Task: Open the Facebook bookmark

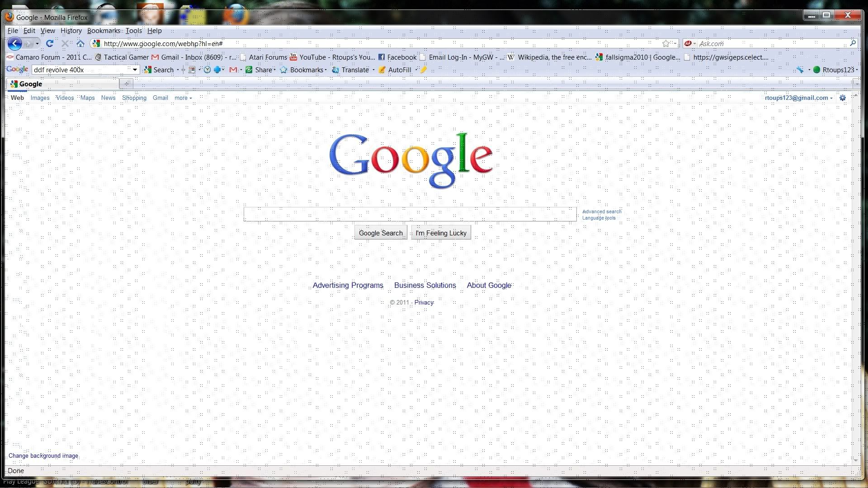Action: pos(397,57)
